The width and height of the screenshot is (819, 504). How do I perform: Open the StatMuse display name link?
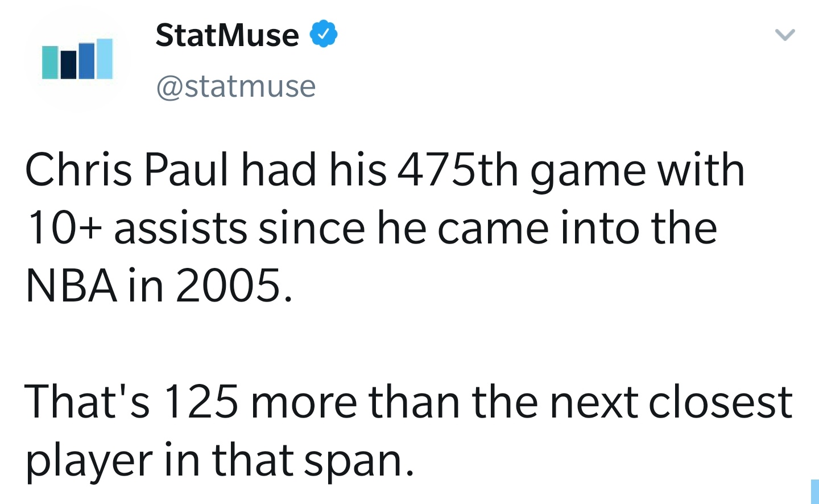pos(227,35)
